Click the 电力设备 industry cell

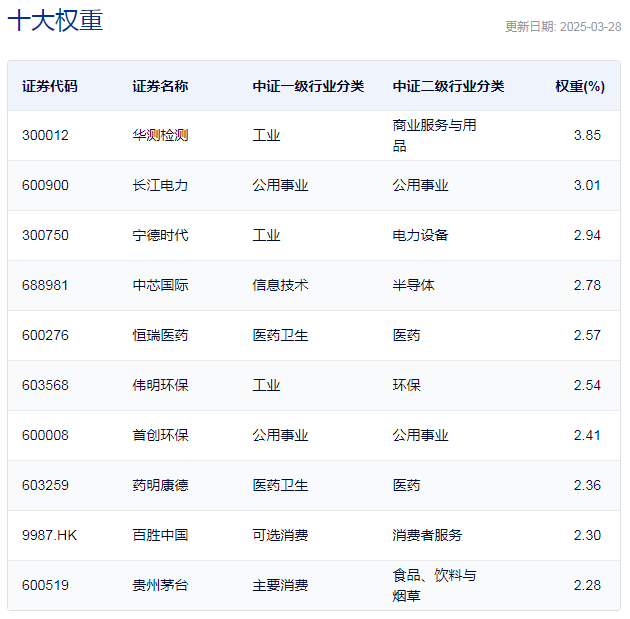tap(420, 235)
